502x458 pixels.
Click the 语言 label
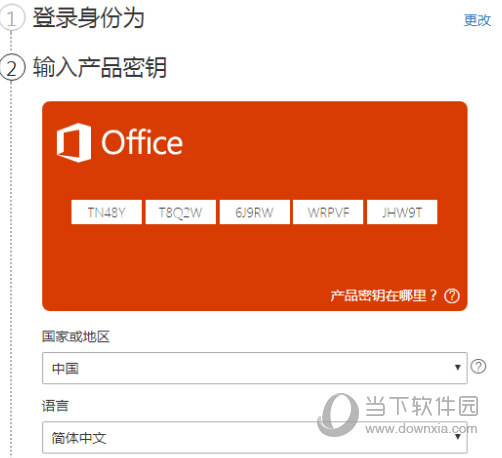tap(55, 406)
